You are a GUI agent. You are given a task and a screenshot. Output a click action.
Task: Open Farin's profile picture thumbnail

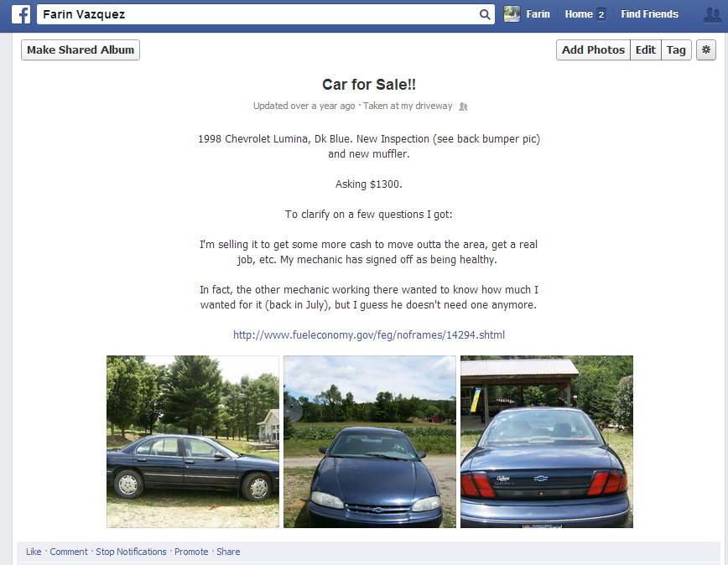point(512,14)
